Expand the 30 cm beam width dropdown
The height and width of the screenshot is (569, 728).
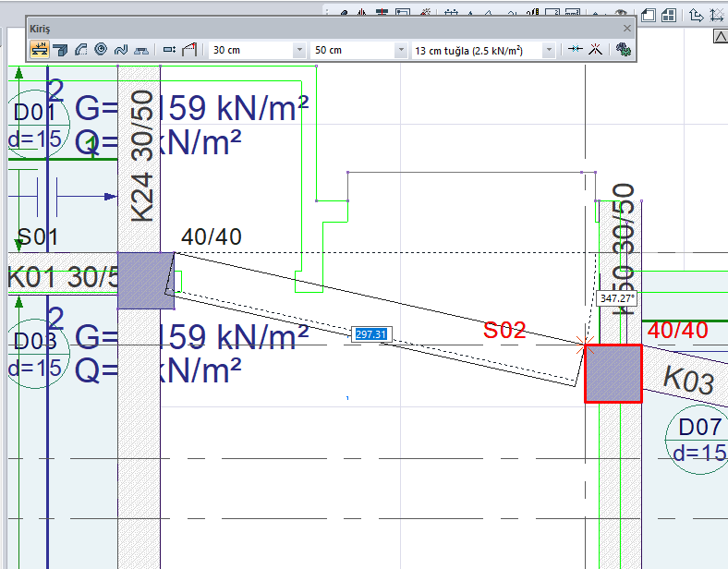pos(298,50)
